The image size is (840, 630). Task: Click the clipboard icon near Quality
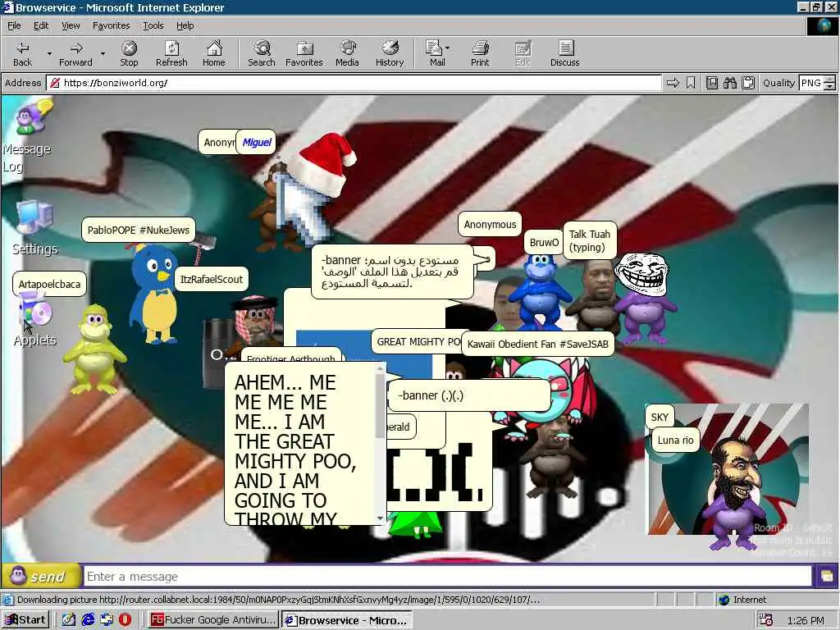coord(748,83)
